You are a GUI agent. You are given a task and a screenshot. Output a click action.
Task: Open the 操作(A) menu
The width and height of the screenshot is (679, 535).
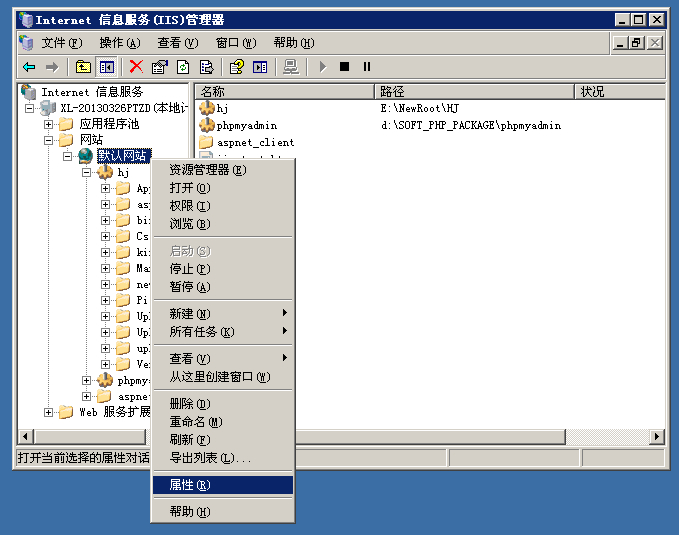120,43
